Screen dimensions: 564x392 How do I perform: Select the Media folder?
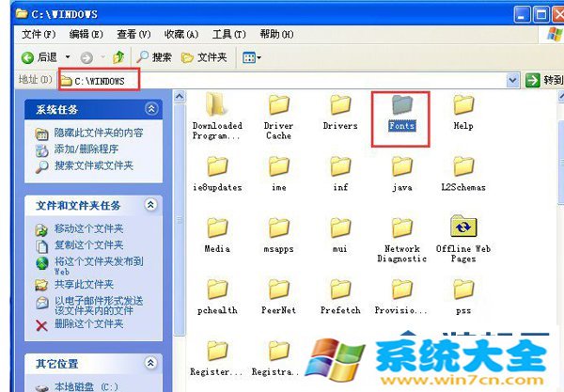(x=217, y=235)
